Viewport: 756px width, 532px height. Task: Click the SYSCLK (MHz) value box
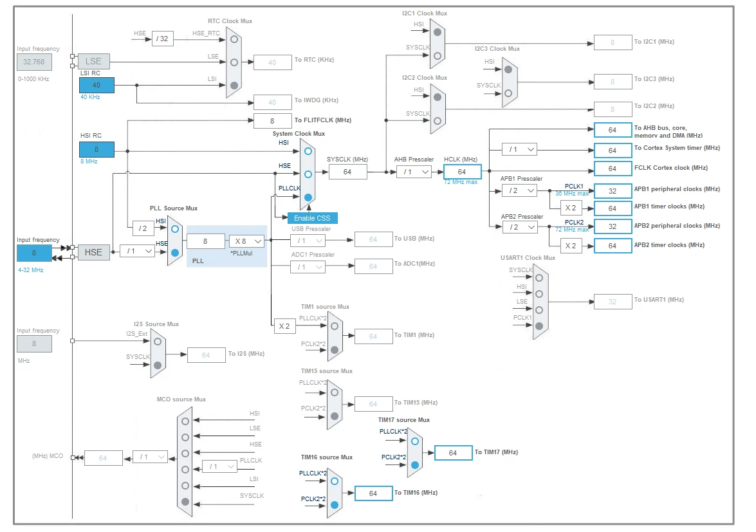tap(347, 172)
